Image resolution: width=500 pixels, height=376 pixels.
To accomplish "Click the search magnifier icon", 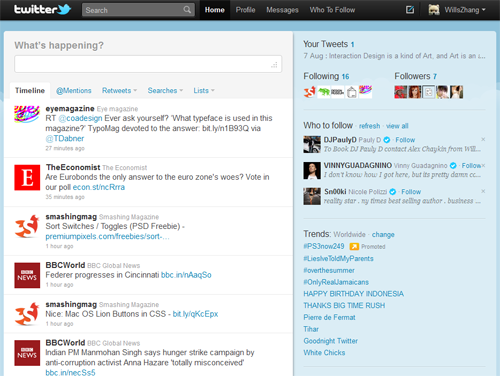I will click(x=187, y=10).
